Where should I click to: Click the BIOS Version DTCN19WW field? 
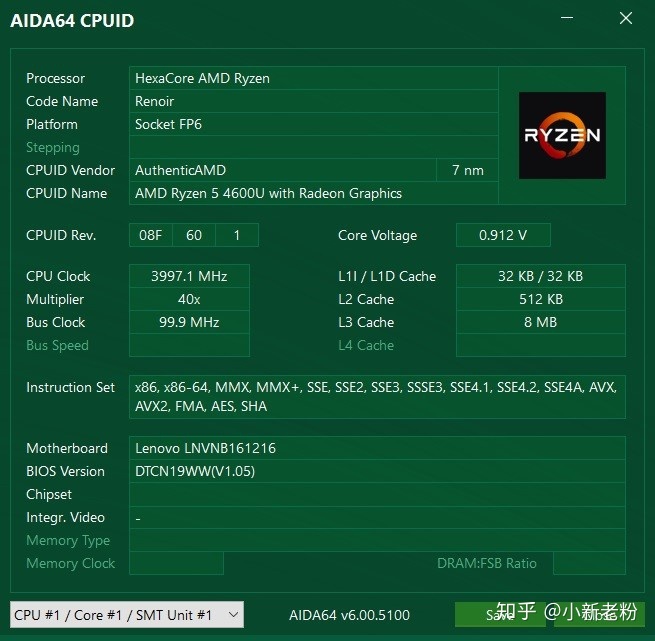377,471
